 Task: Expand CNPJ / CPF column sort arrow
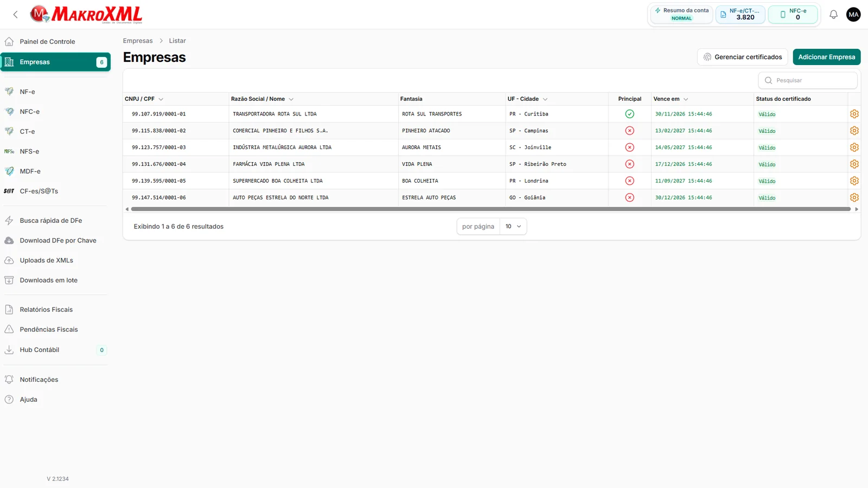point(161,99)
